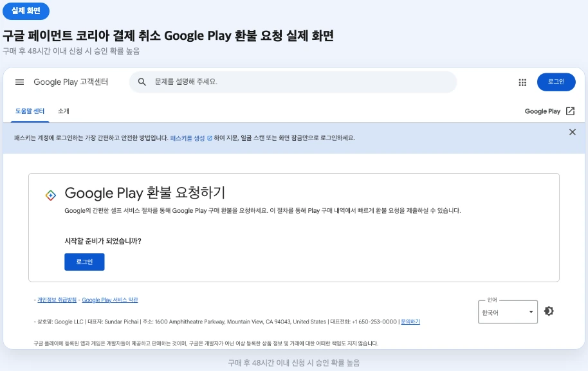Click the Google Play 환불 요청하기 heading
588x371 pixels.
click(x=145, y=193)
